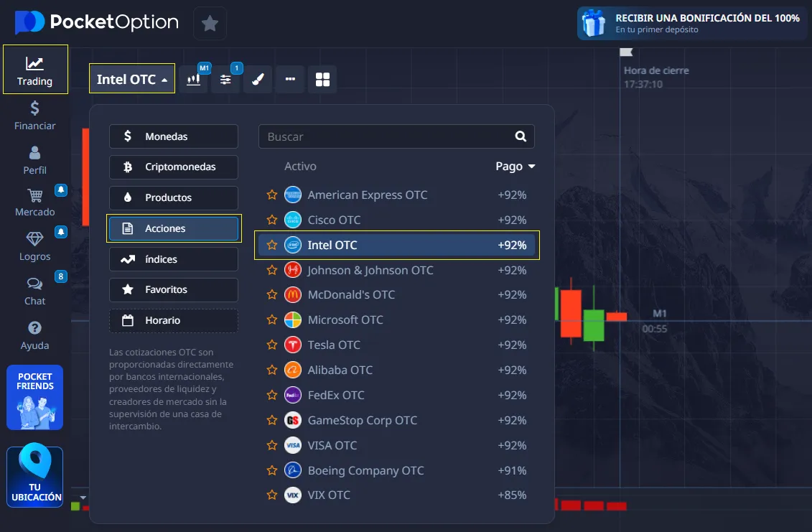Click the Logros notification bell badge
This screenshot has height=532, width=812.
pos(61,232)
